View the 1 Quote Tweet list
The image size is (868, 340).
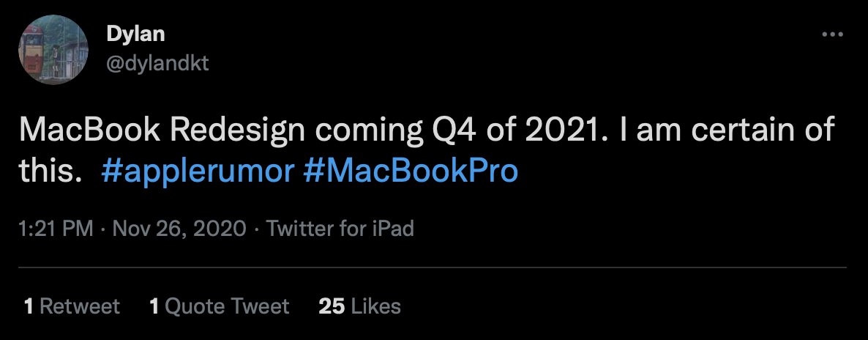point(220,306)
